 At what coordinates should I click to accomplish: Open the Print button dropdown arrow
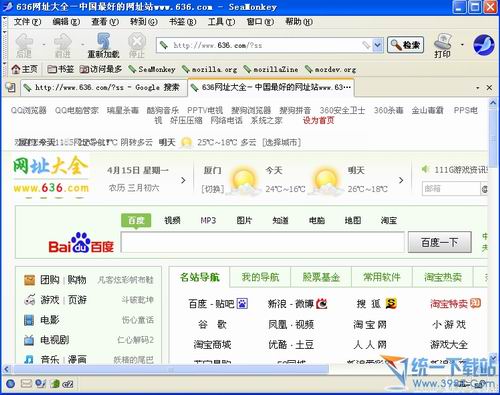[462, 45]
